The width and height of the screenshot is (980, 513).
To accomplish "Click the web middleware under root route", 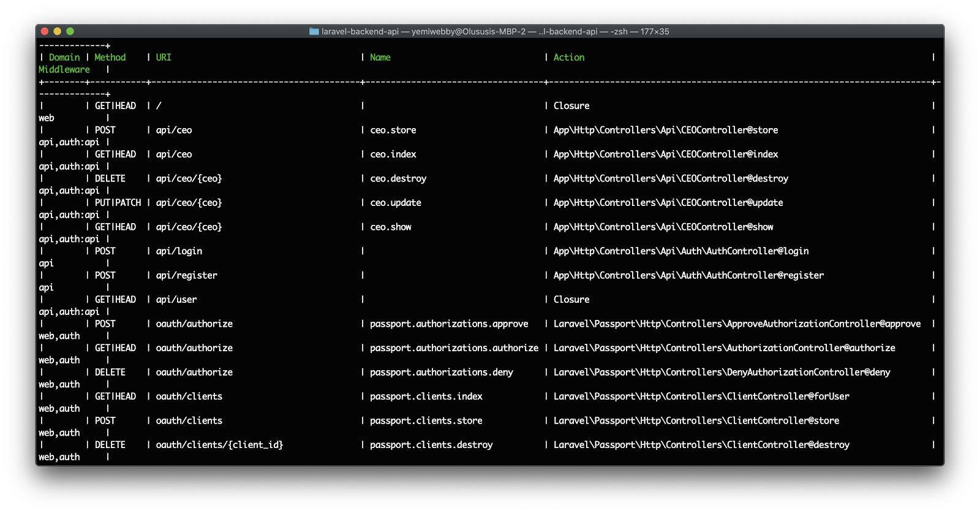I will click(47, 118).
